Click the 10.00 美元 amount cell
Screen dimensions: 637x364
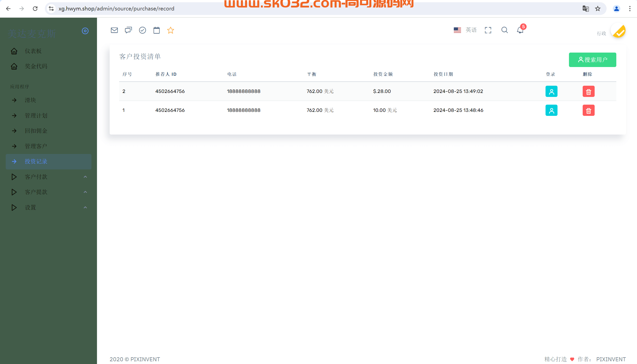point(385,110)
